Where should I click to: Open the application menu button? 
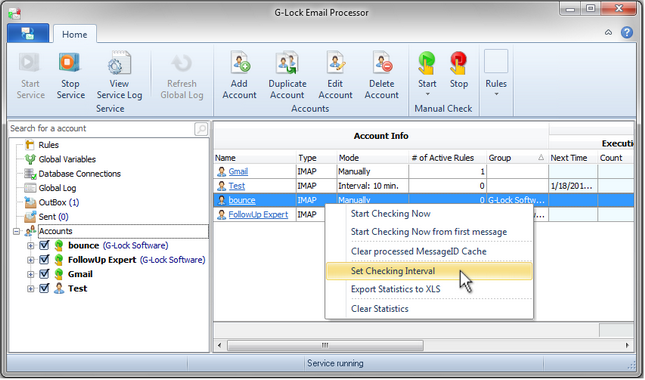coord(28,34)
